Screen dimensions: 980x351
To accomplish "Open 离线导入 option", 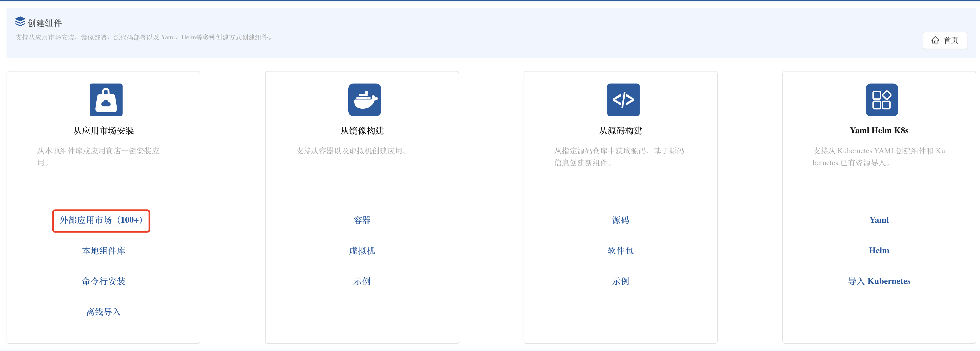I will (103, 312).
